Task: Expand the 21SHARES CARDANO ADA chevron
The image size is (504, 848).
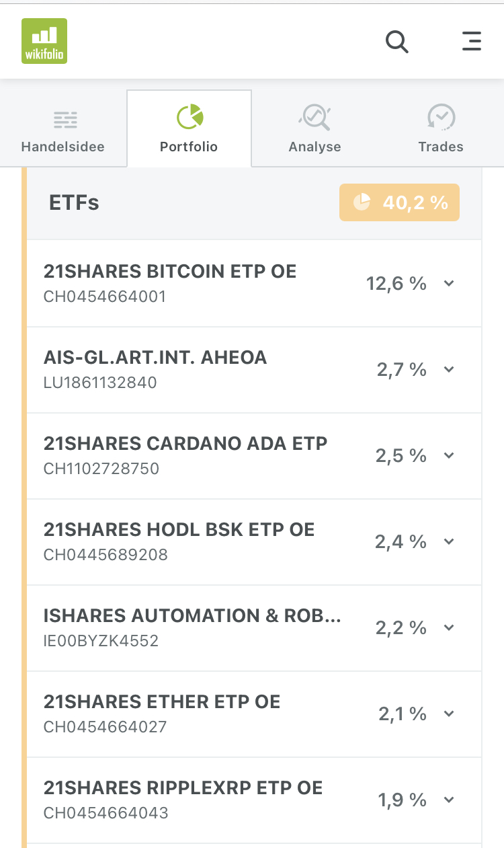Action: click(450, 455)
